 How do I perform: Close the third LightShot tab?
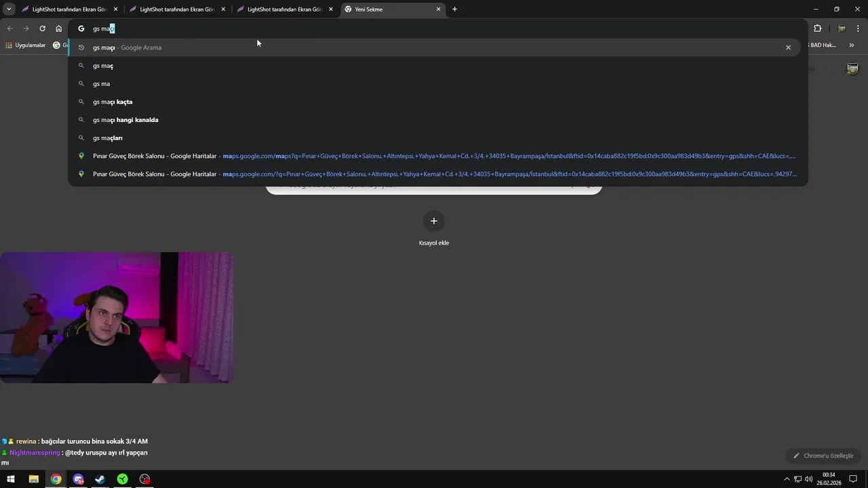(x=331, y=9)
